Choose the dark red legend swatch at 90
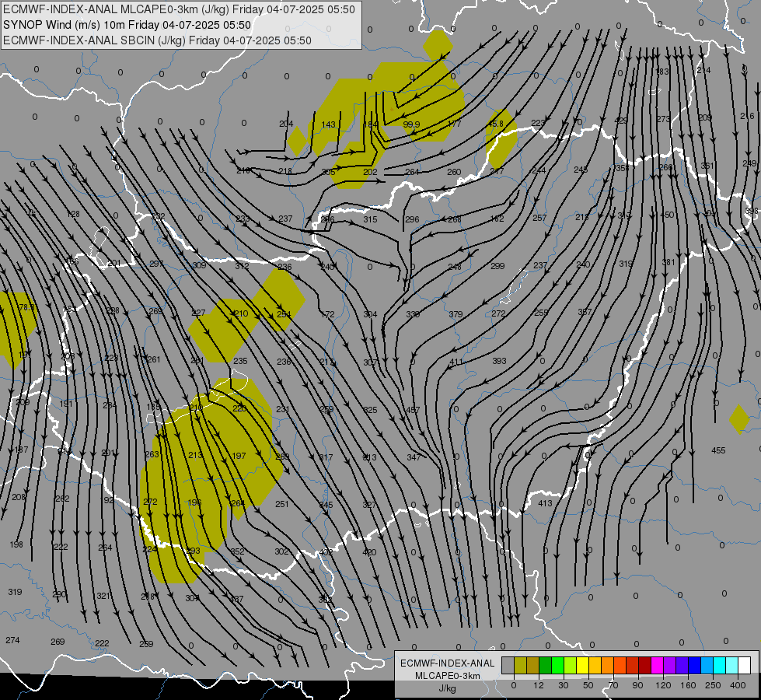The image size is (761, 700). click(x=644, y=665)
